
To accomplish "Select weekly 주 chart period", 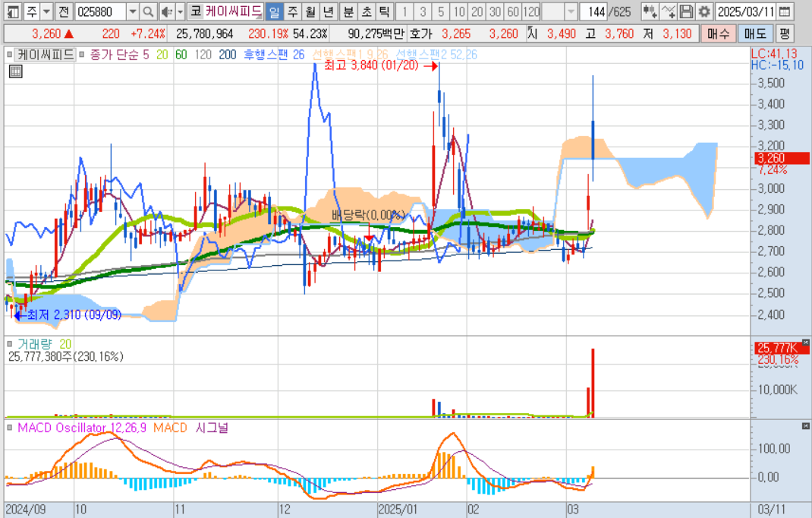I will point(293,11).
